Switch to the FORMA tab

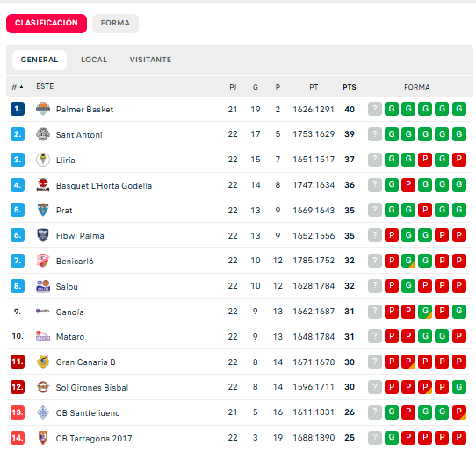pos(115,23)
